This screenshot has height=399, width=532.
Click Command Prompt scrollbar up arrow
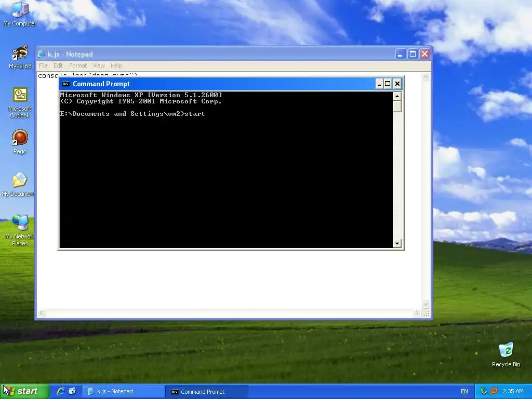pos(397,96)
